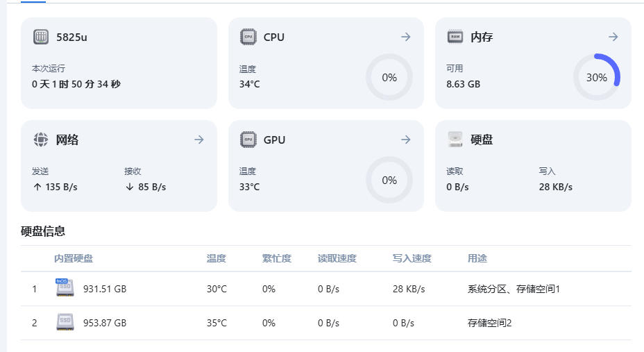Click the 内置硬盘 column header
The image size is (644, 352).
click(74, 258)
